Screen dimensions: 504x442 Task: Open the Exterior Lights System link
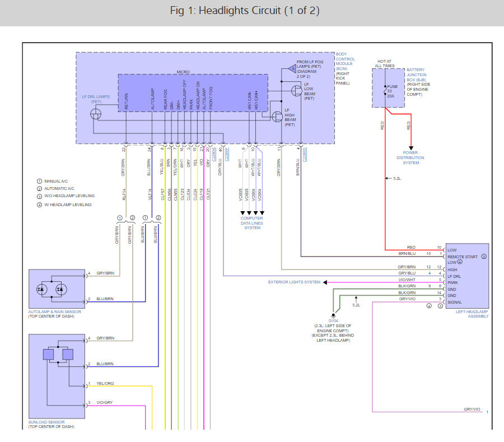coord(294,282)
